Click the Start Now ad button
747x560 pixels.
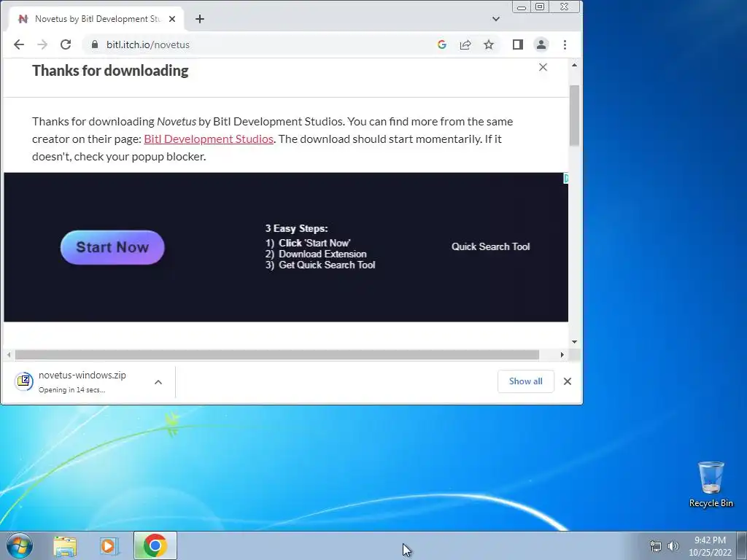pyautogui.click(x=112, y=247)
